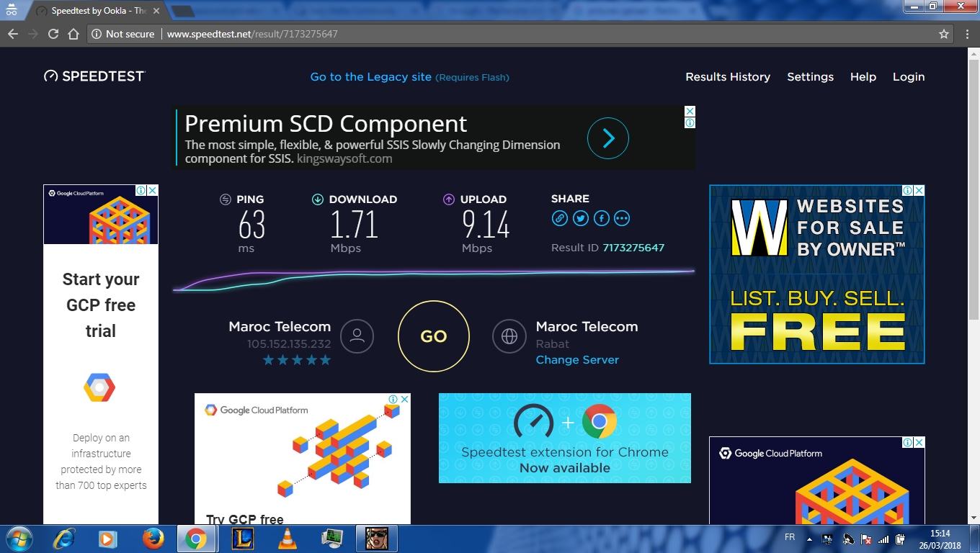Click the 9.14 upload speed value
The image size is (980, 553).
(x=486, y=225)
